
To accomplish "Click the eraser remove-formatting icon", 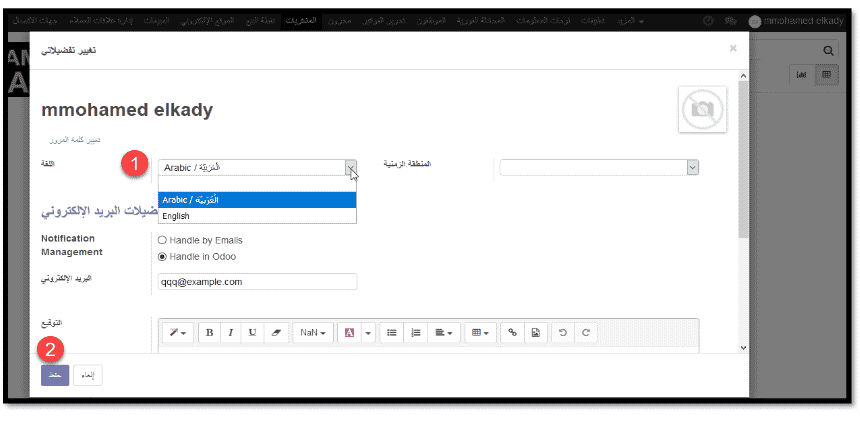I will [x=275, y=333].
